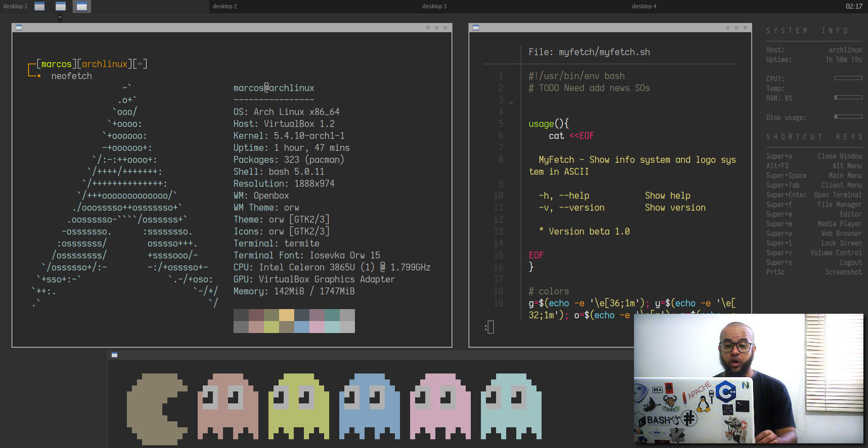
Task: Click the 'Uptime: 1h 50m 19s' row in System Info
Action: (814, 60)
